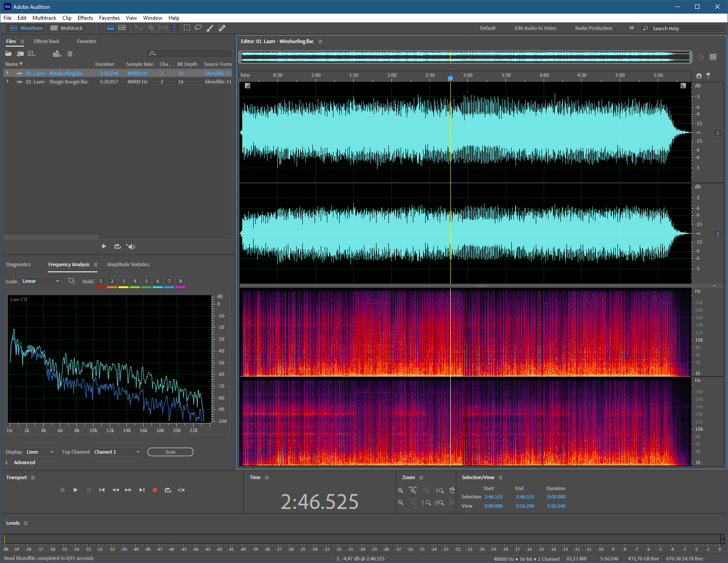Move playhead to previous with Transport icon

(102, 490)
